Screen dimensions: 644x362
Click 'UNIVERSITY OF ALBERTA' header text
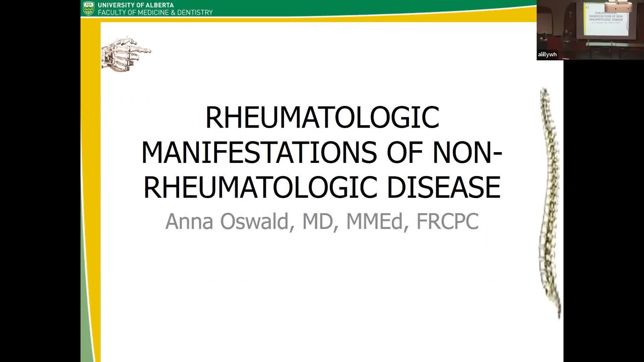136,5
